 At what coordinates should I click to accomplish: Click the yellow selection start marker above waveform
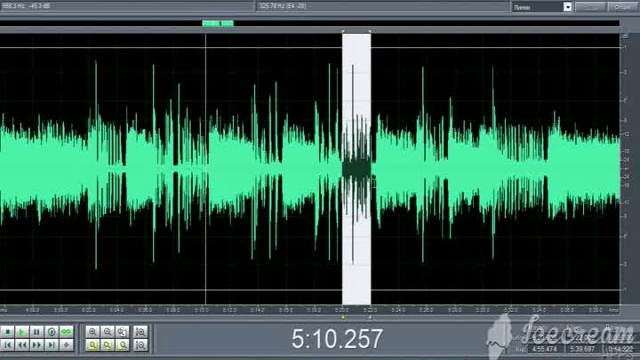click(343, 31)
